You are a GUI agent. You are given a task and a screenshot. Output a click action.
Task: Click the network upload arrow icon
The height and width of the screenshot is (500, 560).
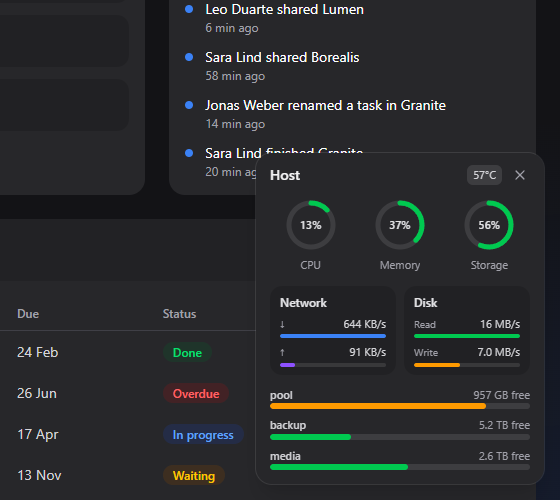coord(282,352)
